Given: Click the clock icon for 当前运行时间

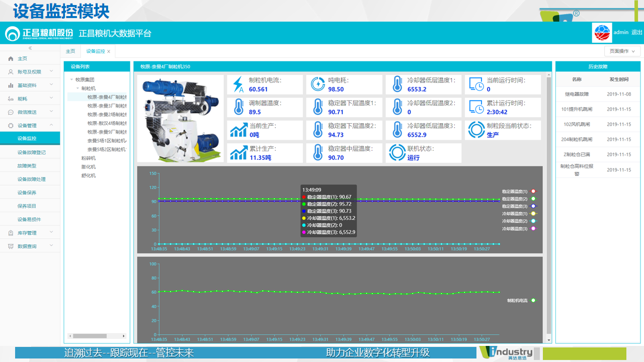Looking at the screenshot, I should 476,84.
